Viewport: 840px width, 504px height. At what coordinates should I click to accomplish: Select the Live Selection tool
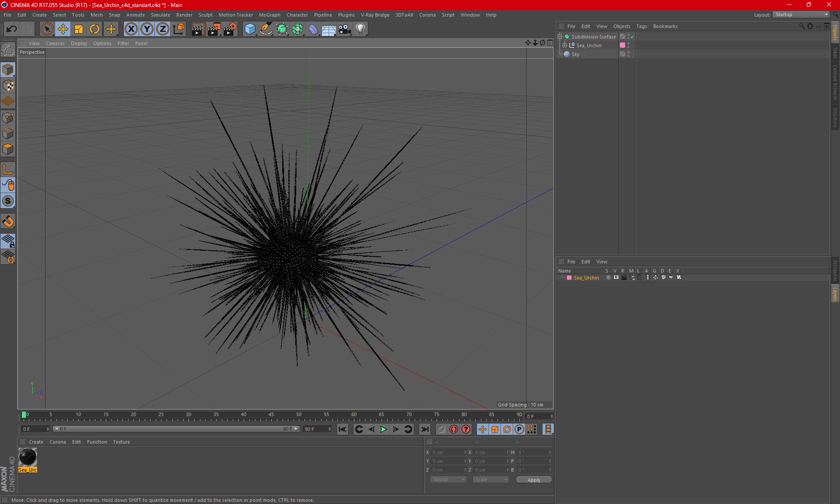click(x=47, y=29)
